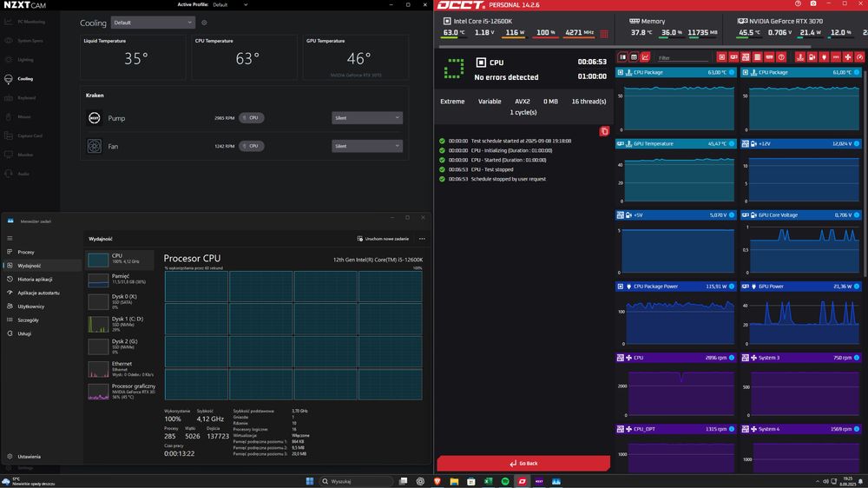The image size is (868, 488).
Task: Toggle the CPU source for Kraken Fan
Action: pyautogui.click(x=251, y=146)
